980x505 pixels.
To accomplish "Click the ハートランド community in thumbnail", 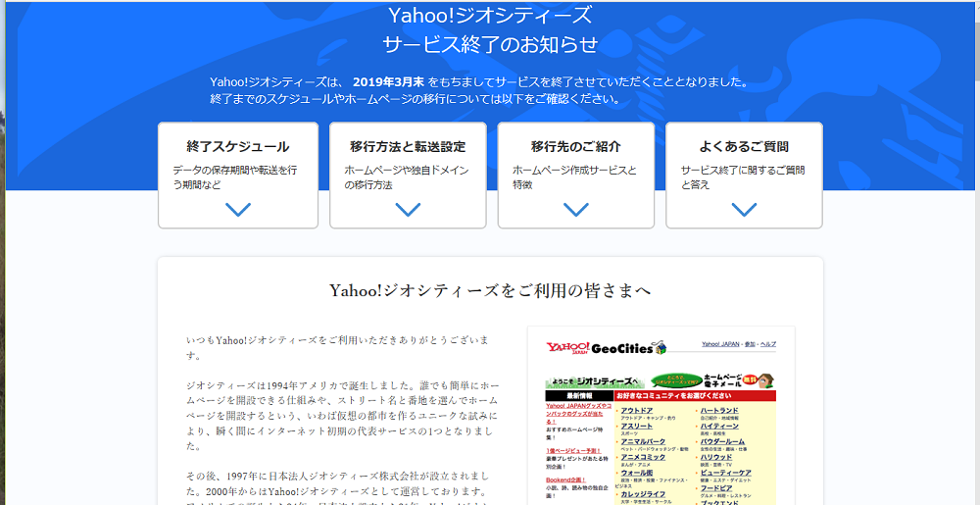I will point(719,410).
